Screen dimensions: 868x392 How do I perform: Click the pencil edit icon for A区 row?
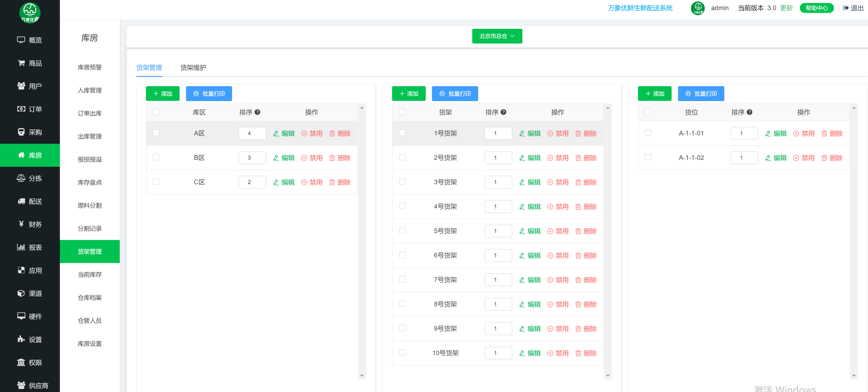(x=276, y=134)
